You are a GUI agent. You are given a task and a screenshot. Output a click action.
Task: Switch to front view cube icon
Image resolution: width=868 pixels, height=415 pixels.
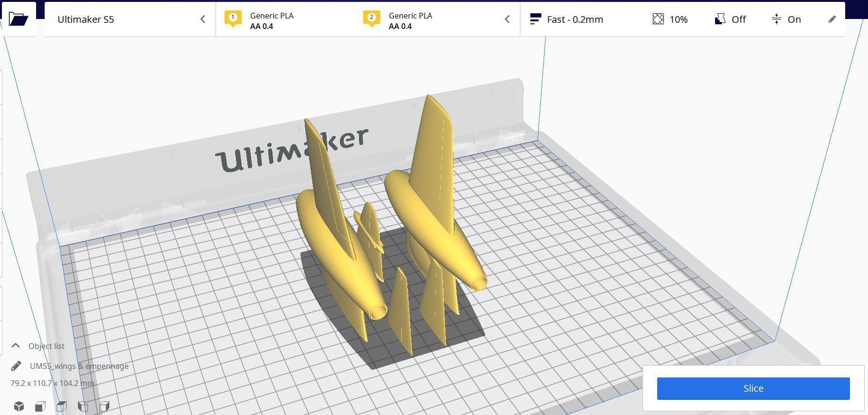(40, 406)
